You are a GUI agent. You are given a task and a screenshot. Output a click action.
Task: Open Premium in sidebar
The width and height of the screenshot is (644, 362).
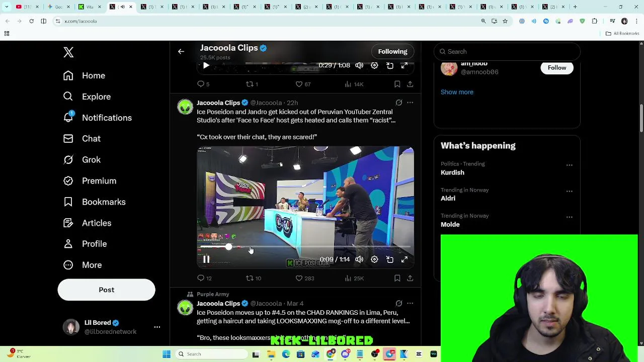90,181
